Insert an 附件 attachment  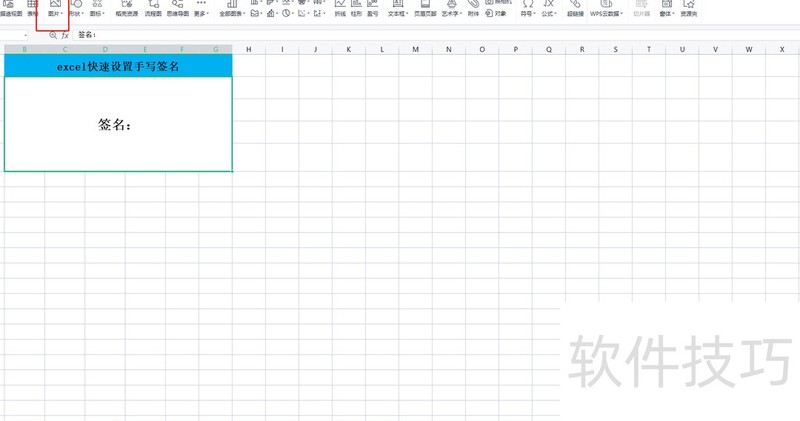click(473, 9)
